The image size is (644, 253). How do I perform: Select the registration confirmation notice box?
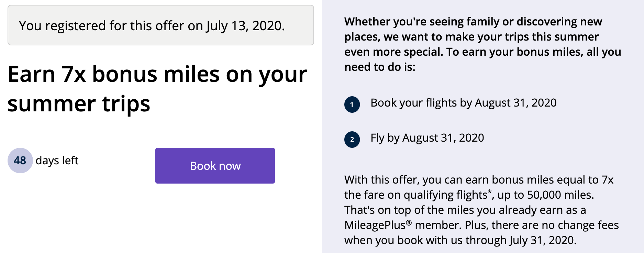160,25
